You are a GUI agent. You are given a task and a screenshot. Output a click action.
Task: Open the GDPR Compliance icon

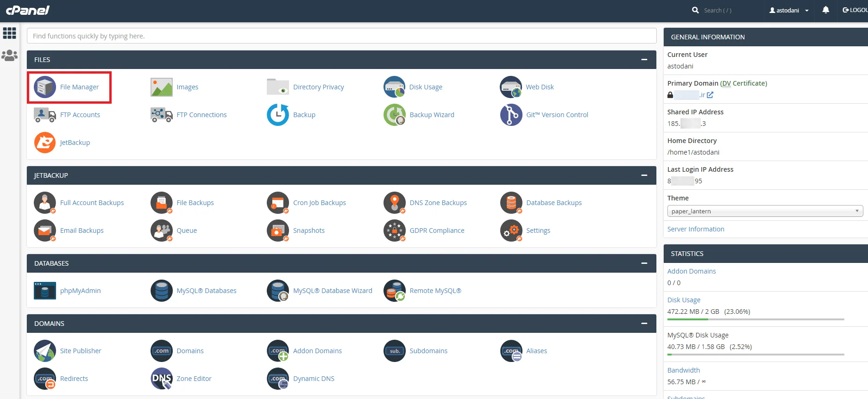(394, 231)
